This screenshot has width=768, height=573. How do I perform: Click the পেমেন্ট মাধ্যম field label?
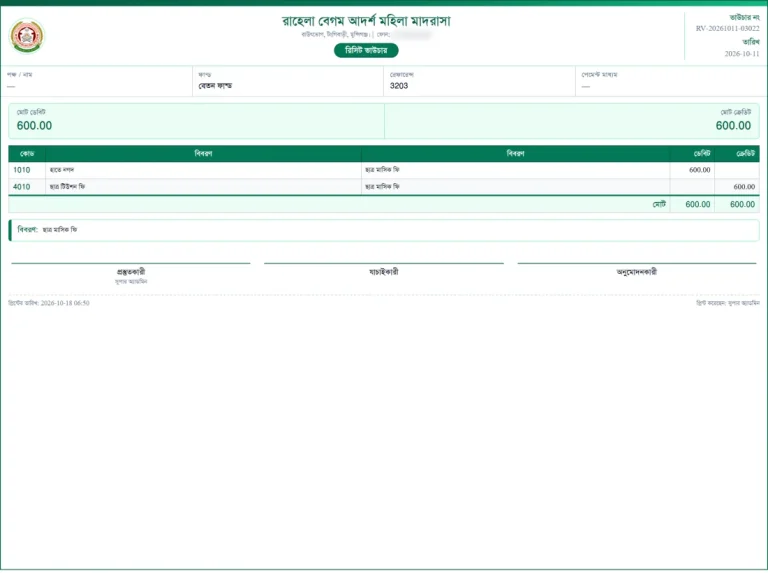pyautogui.click(x=599, y=74)
